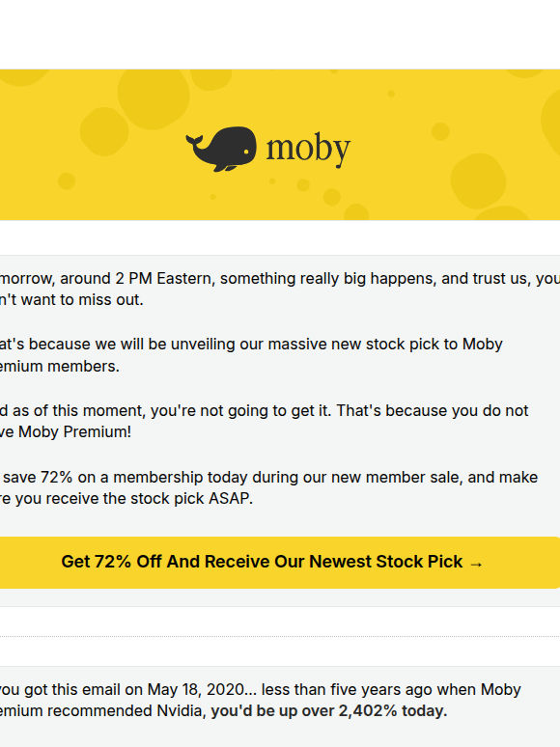Click the whale's tail in the logo
The image size is (560, 747).
pyautogui.click(x=194, y=143)
